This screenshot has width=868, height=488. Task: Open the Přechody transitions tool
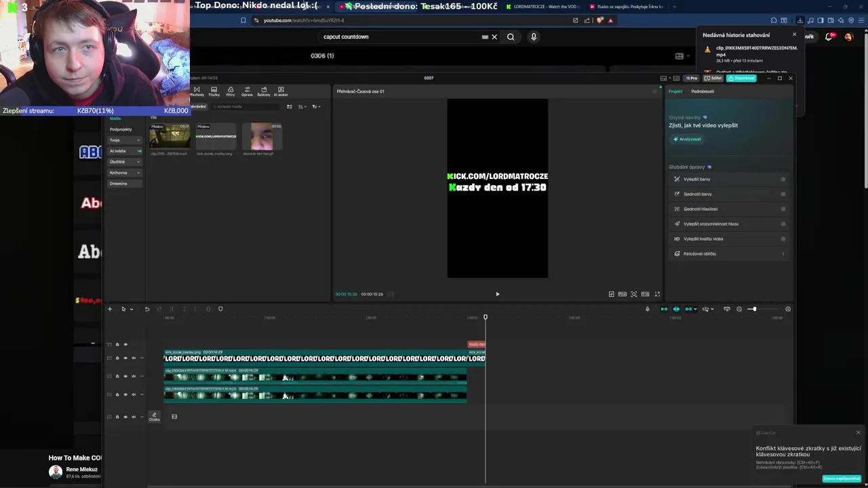point(197,91)
